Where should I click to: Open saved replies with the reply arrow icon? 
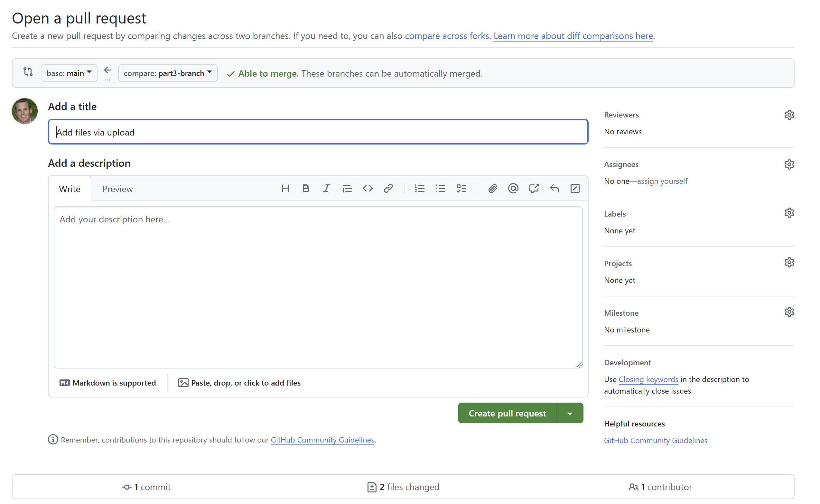[x=554, y=189]
